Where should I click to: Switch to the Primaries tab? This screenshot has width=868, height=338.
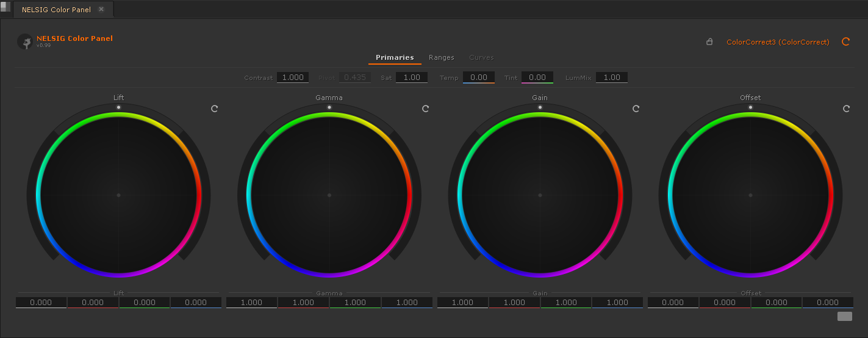click(395, 57)
